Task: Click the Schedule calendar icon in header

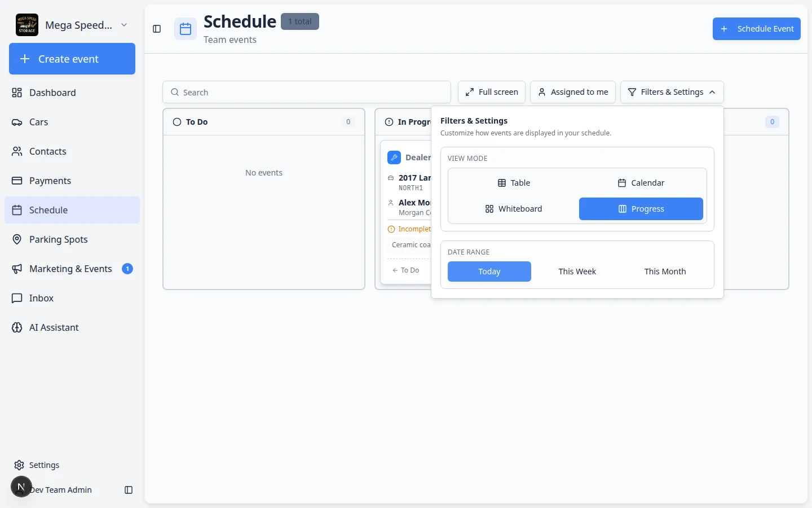Action: click(186, 29)
